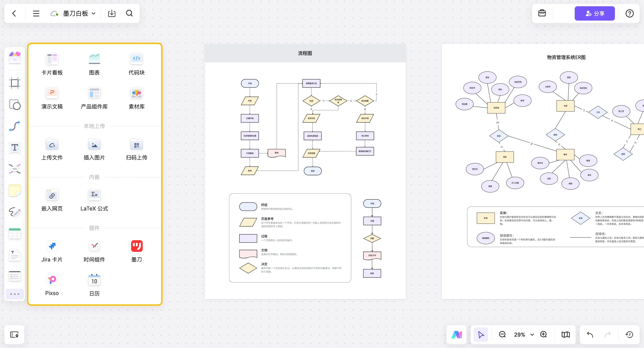This screenshot has height=348, width=644.
Task: Zoom out the canvas
Action: 502,335
